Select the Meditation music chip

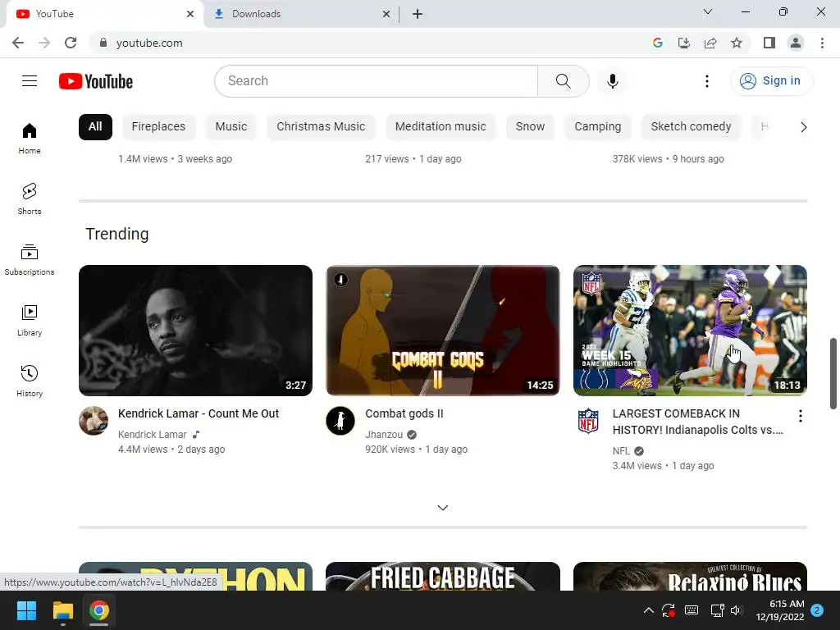[x=441, y=126]
